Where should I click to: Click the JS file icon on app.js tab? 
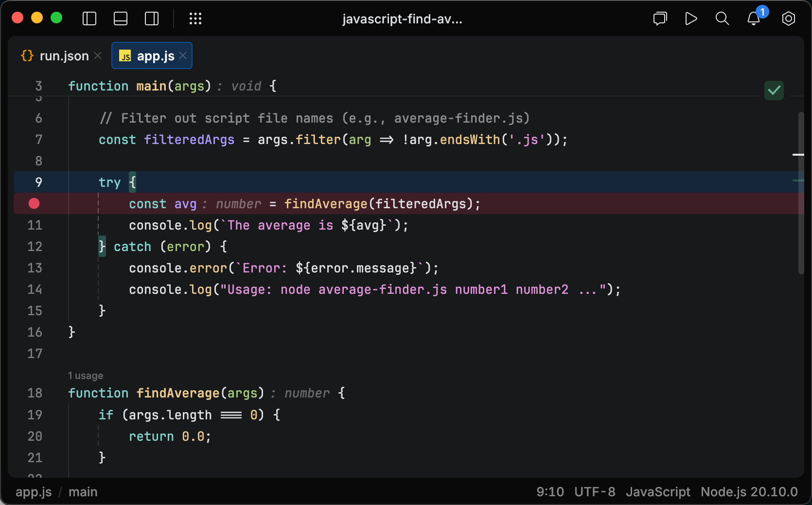[125, 55]
